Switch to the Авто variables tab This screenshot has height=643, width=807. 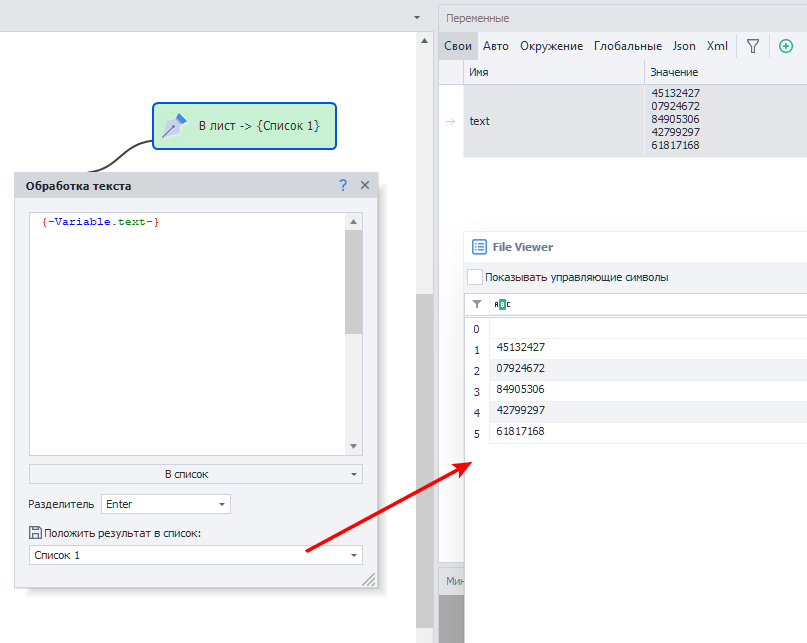(495, 46)
